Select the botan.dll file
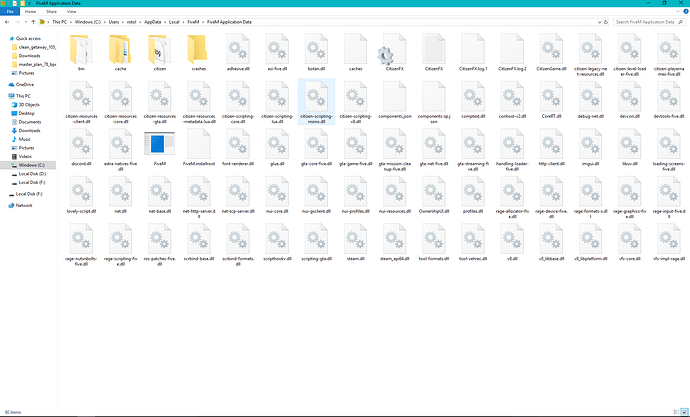690x417 pixels. pyautogui.click(x=316, y=53)
